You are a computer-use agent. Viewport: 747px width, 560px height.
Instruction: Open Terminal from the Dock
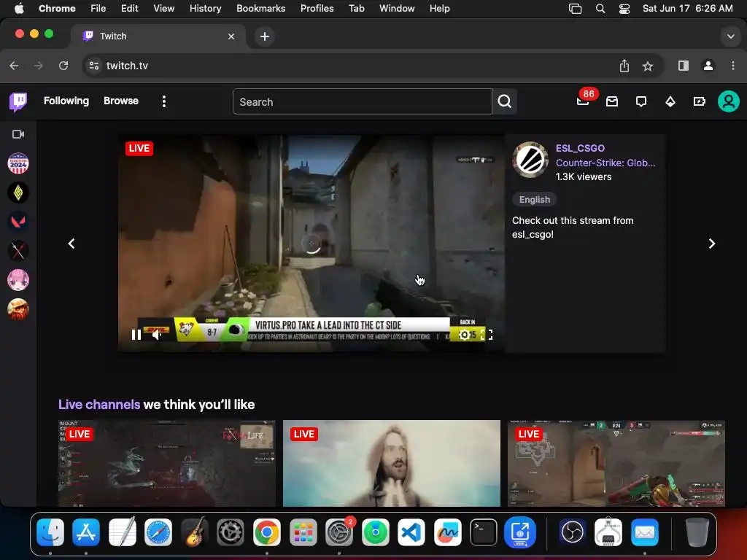484,532
